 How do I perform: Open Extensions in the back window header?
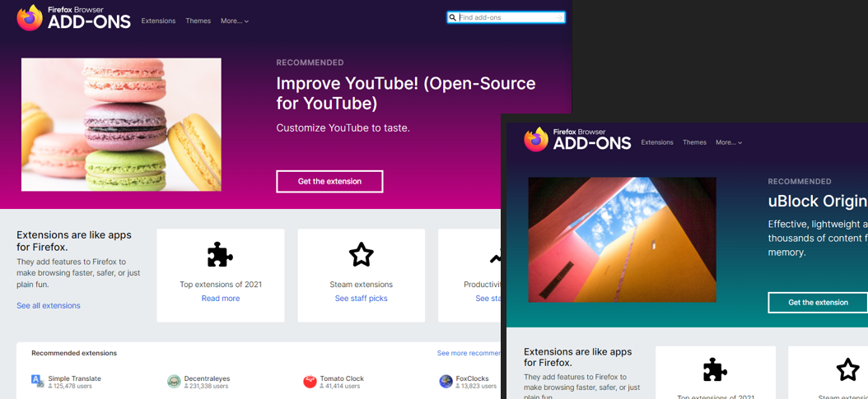pos(158,21)
